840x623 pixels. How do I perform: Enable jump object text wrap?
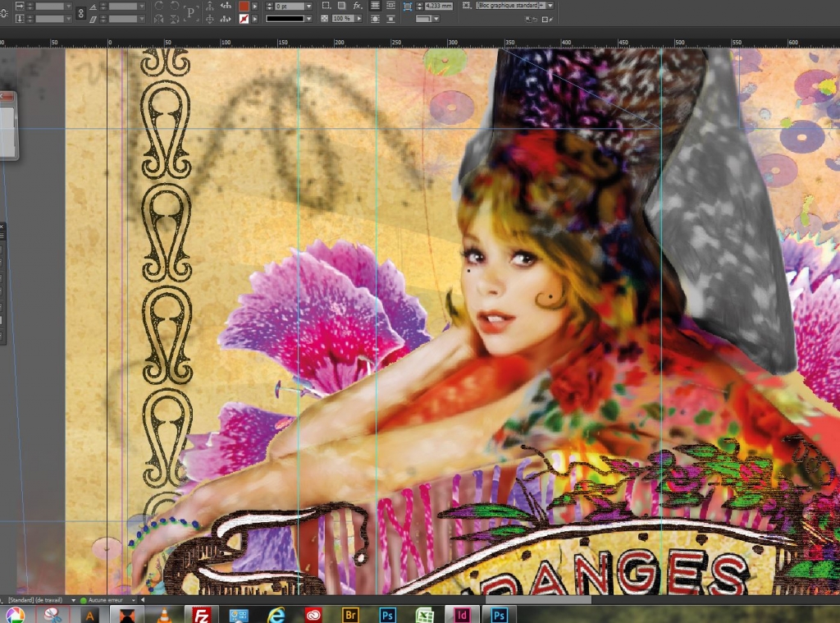point(390,19)
